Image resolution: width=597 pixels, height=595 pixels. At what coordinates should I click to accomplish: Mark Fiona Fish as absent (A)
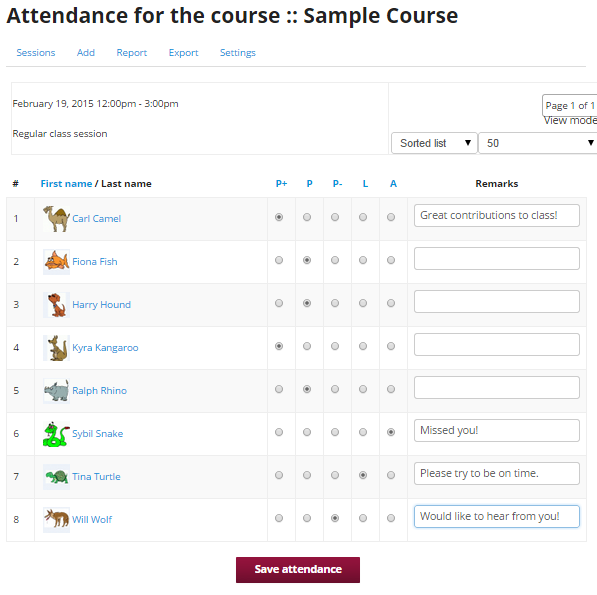click(x=391, y=260)
